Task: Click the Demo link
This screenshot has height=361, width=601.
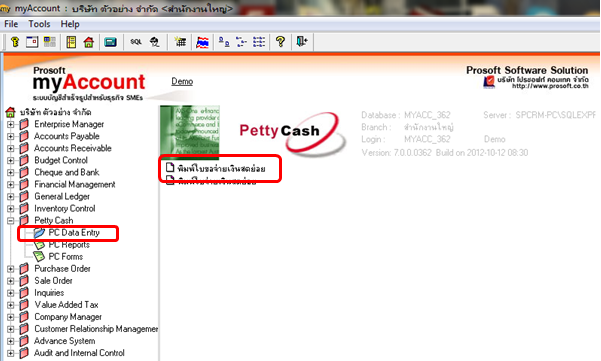Action: tap(182, 81)
